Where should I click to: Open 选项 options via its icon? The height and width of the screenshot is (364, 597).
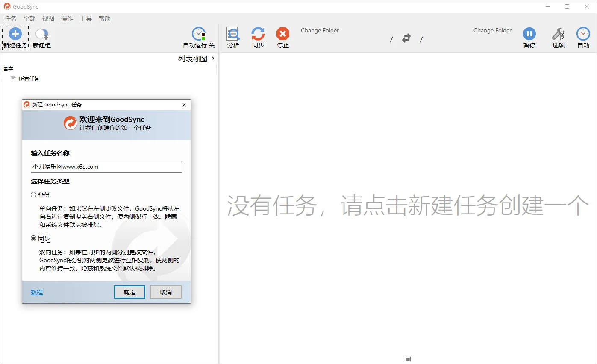(558, 37)
